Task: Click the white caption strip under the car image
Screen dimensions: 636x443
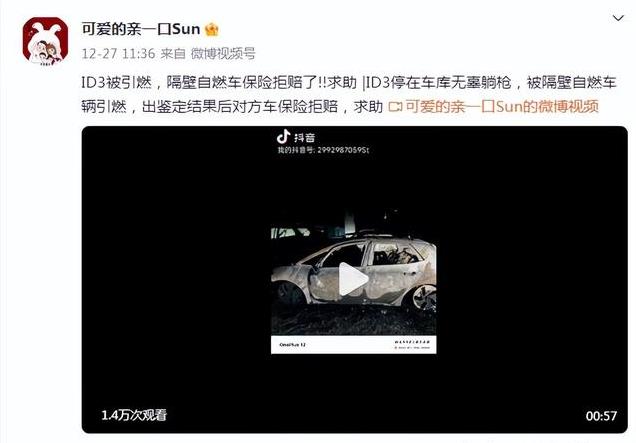Action: click(x=353, y=344)
